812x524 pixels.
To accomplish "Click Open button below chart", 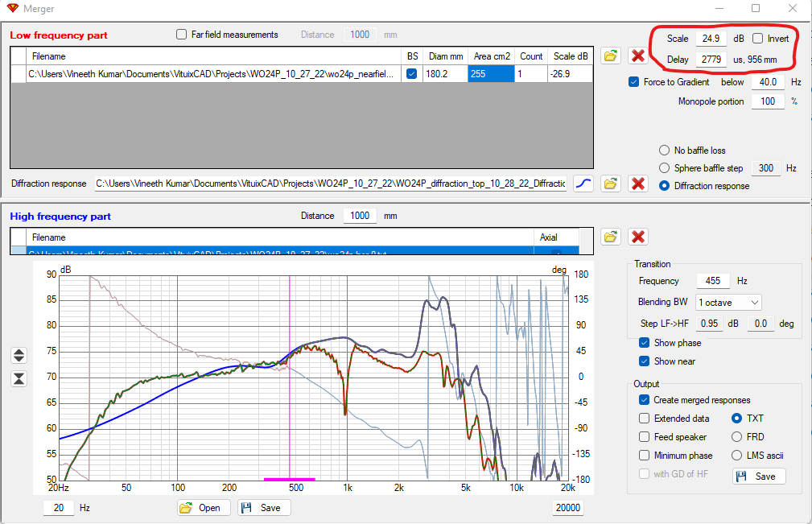I will coord(203,508).
